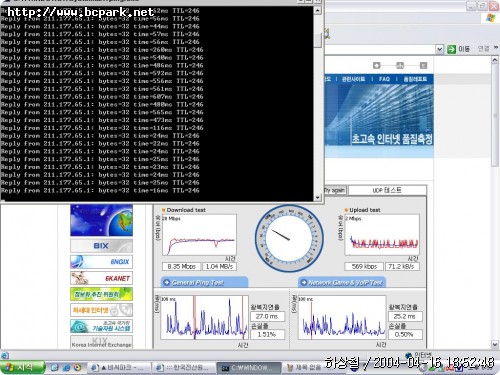
Task: Click the 27.0 ms ping delay value
Action: (267, 316)
